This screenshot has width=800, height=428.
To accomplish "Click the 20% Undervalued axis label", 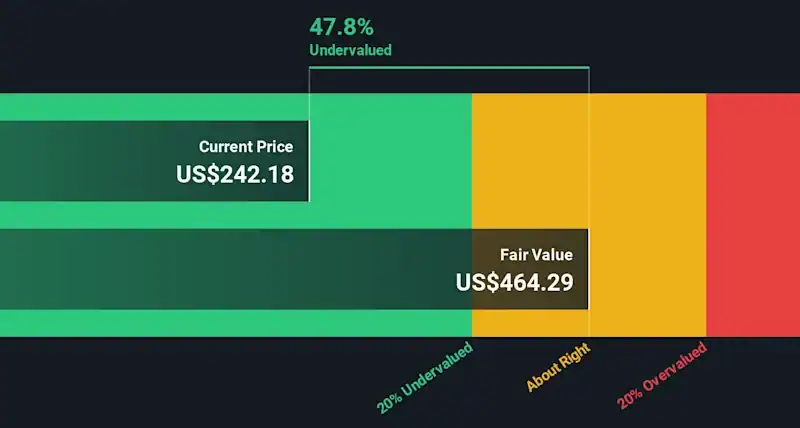I will tap(424, 378).
